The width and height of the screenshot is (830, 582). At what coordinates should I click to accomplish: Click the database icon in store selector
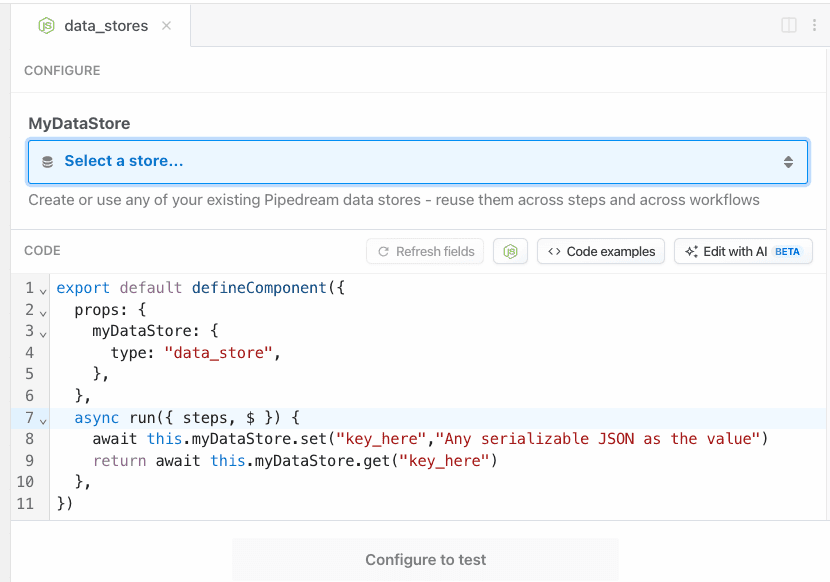tap(48, 162)
